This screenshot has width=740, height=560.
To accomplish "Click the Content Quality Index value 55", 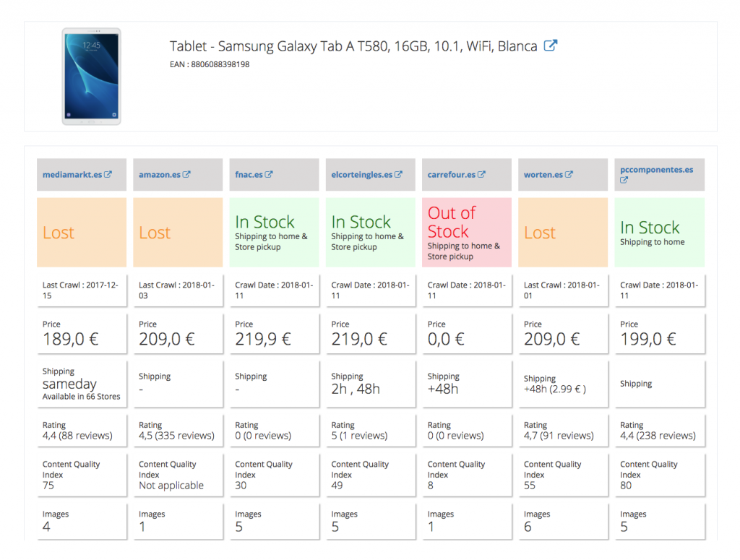I will [x=530, y=486].
